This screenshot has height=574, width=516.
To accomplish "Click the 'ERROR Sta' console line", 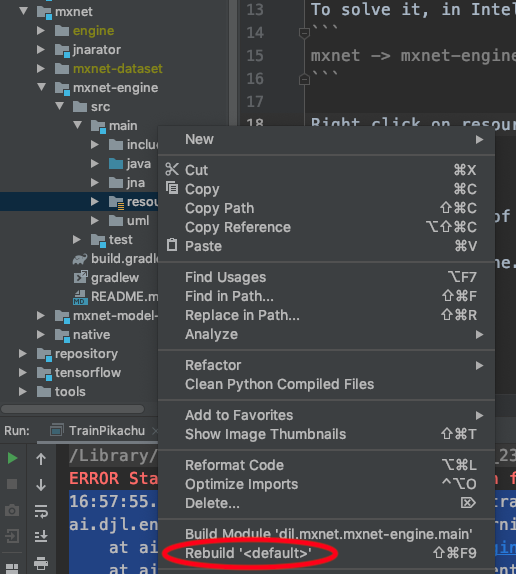I will [x=114, y=478].
